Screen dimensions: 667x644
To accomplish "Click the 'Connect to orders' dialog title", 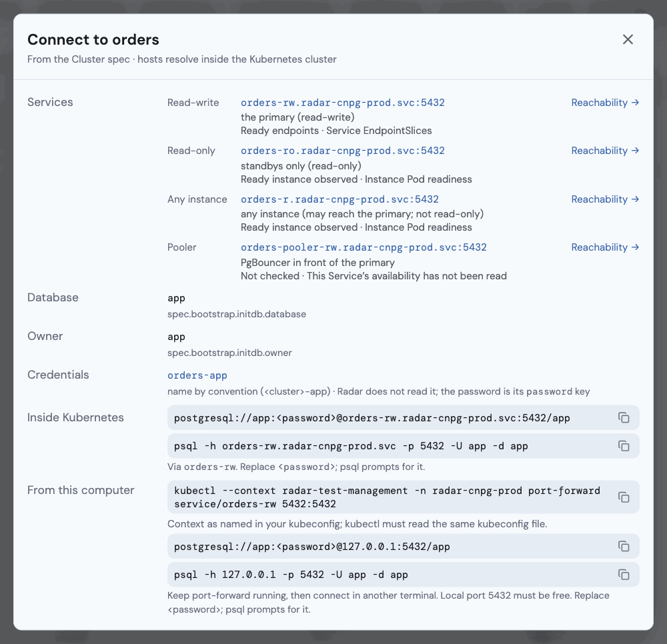I will point(93,39).
